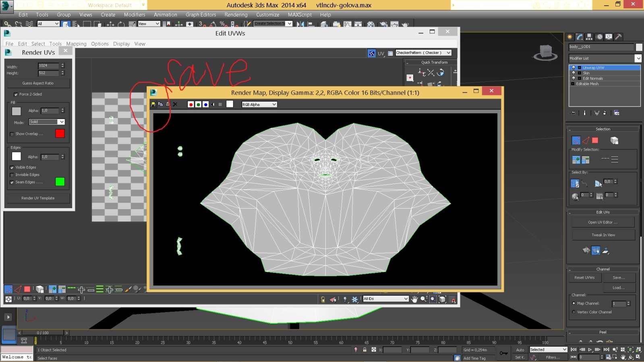Open All IDs dropdown in Edit UVWs

[385, 299]
